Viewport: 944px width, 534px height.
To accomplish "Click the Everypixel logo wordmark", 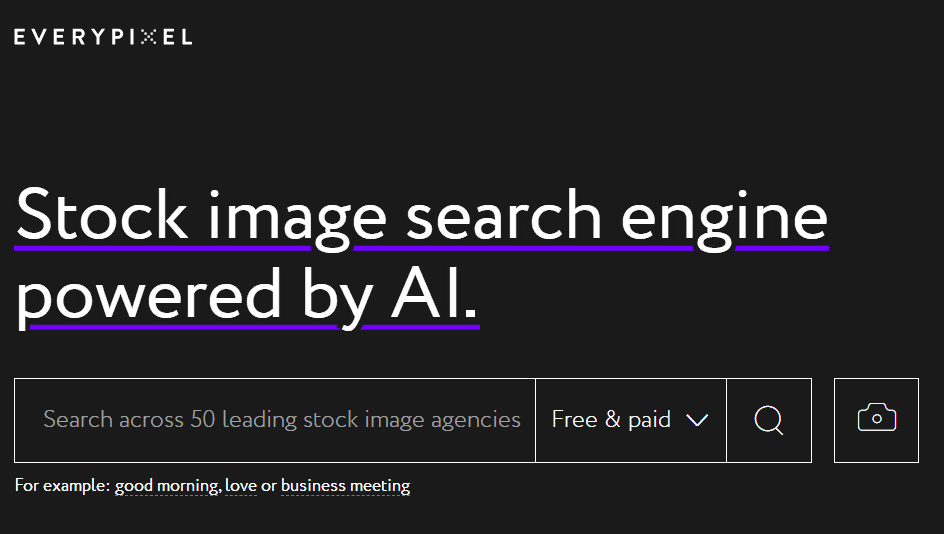I will click(x=103, y=37).
